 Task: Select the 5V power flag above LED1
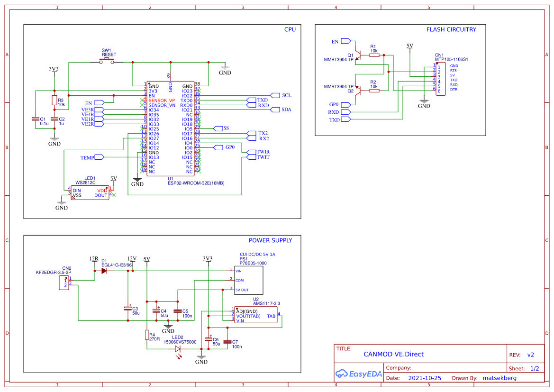113,179
